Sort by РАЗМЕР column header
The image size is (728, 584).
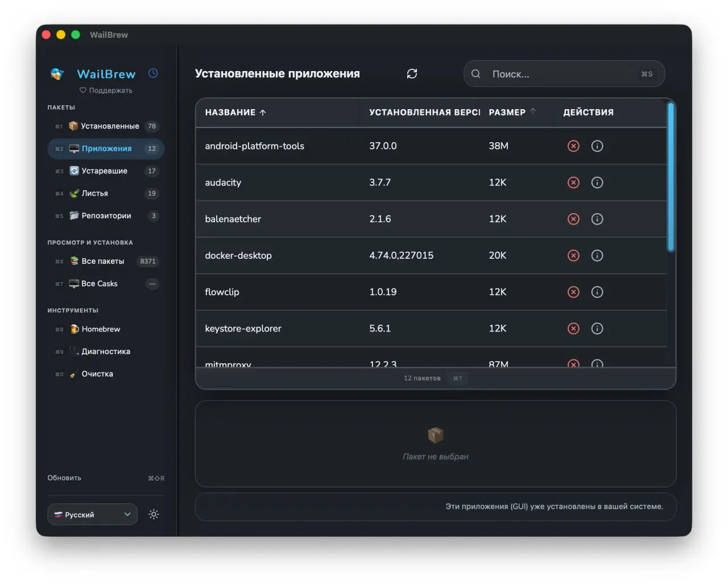pyautogui.click(x=512, y=112)
